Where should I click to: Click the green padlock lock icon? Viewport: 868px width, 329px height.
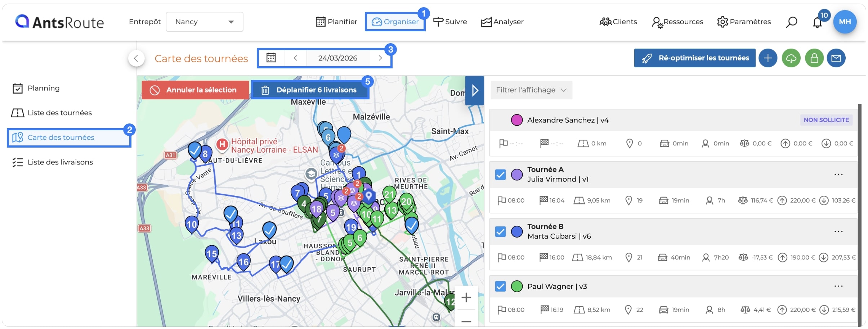tap(814, 58)
